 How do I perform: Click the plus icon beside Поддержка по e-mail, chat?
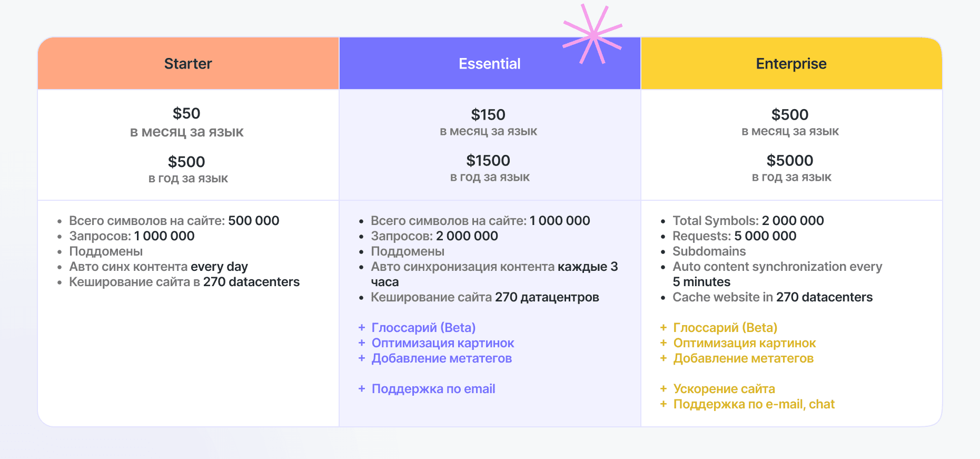[664, 404]
